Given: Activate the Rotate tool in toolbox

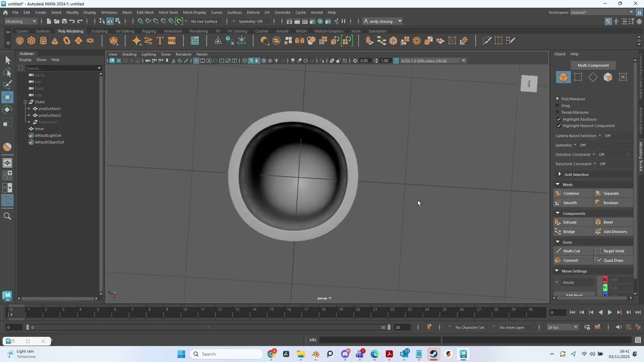Looking at the screenshot, I should (8, 110).
